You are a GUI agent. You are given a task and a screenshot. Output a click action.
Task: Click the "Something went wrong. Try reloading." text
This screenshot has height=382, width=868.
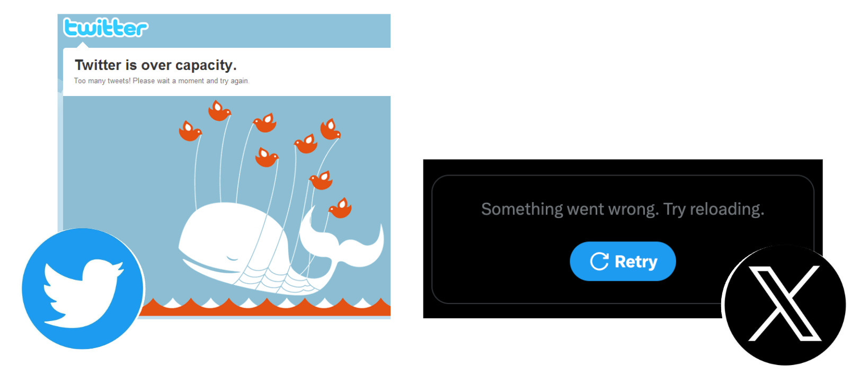tap(623, 209)
